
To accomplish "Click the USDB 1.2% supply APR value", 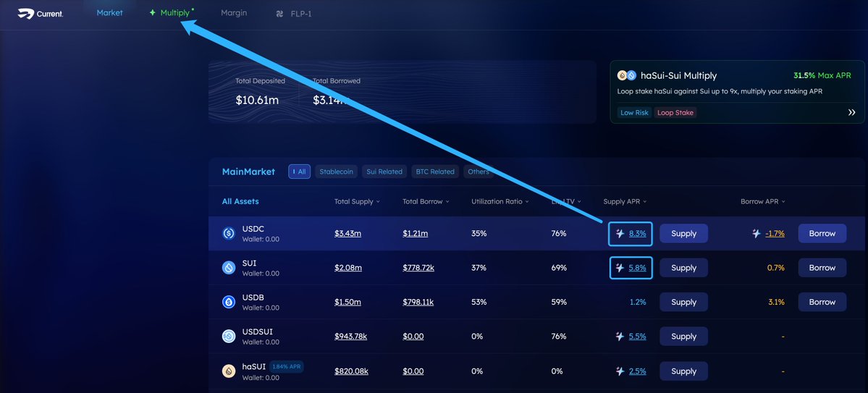I will (638, 303).
